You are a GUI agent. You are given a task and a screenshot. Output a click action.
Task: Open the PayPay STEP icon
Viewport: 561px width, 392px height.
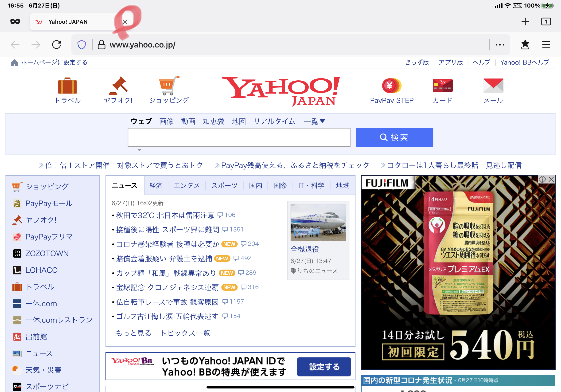click(391, 86)
